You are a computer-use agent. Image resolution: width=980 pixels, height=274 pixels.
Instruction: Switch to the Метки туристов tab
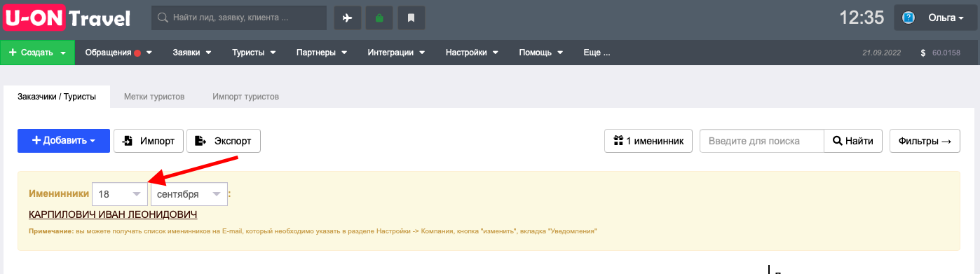click(154, 97)
